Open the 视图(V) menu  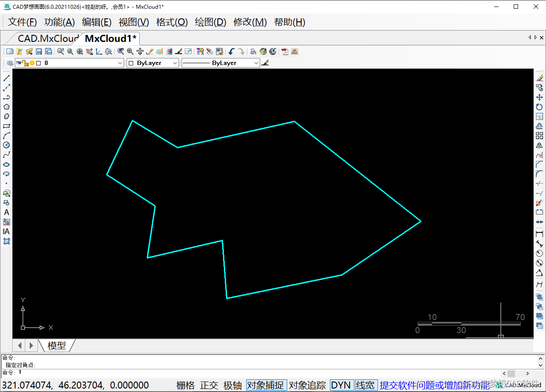[134, 22]
